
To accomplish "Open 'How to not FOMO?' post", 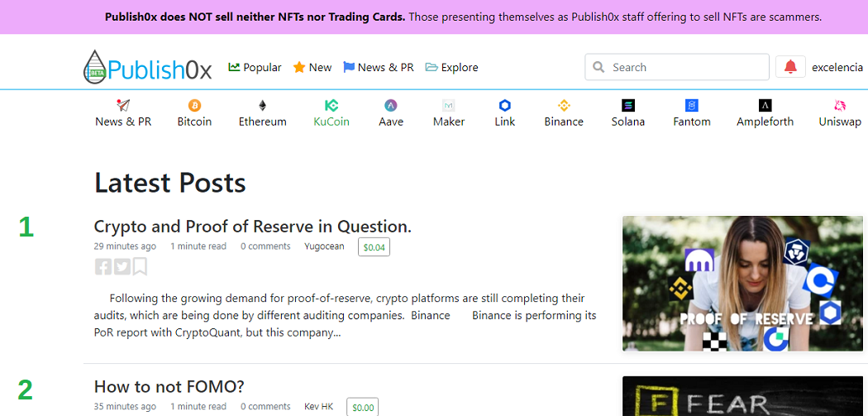I will pyautogui.click(x=169, y=386).
